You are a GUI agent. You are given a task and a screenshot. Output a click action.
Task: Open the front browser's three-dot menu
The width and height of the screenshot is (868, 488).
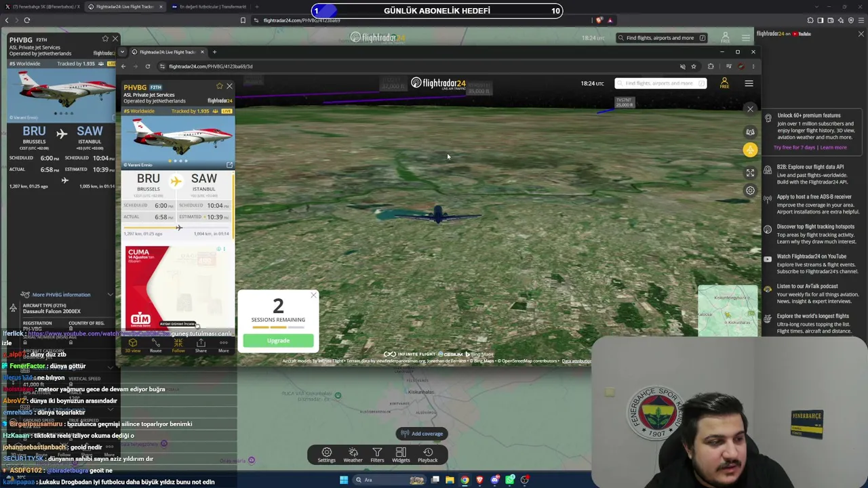(x=753, y=66)
